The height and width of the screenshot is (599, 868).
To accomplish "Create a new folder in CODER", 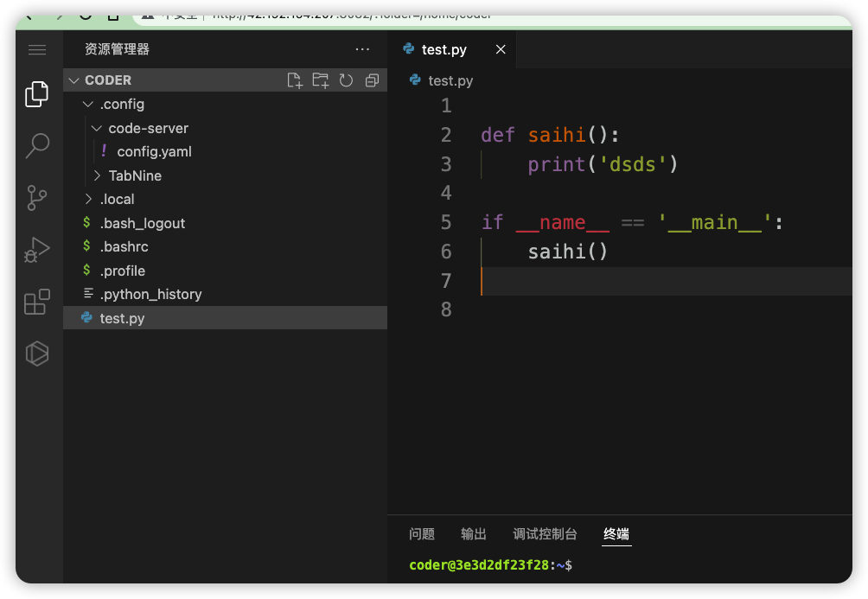I will 321,80.
